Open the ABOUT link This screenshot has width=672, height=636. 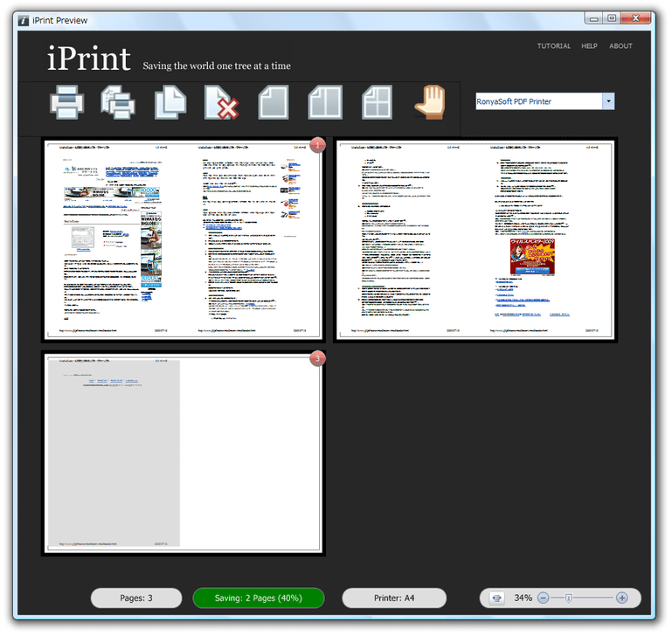[620, 45]
